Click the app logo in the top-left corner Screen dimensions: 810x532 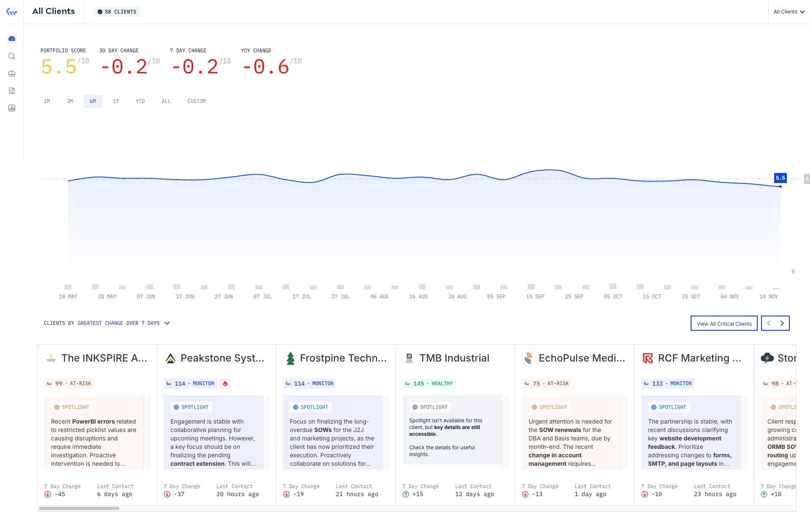11,11
